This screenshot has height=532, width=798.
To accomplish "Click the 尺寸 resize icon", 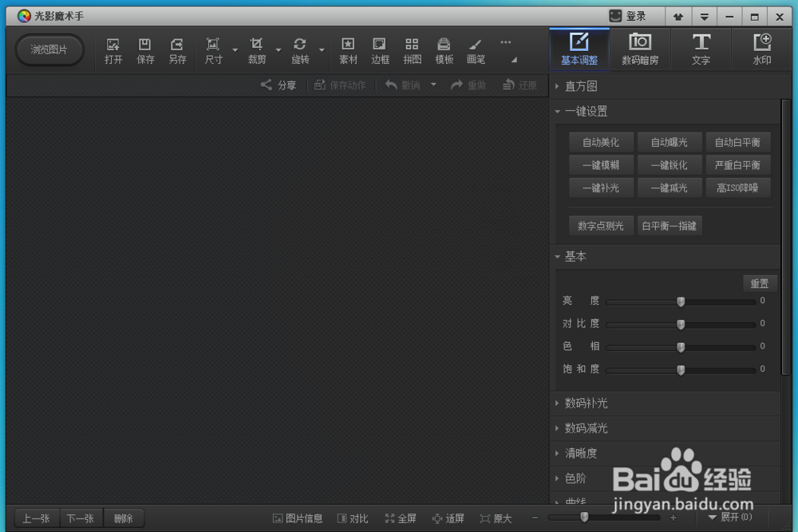I will pos(212,49).
